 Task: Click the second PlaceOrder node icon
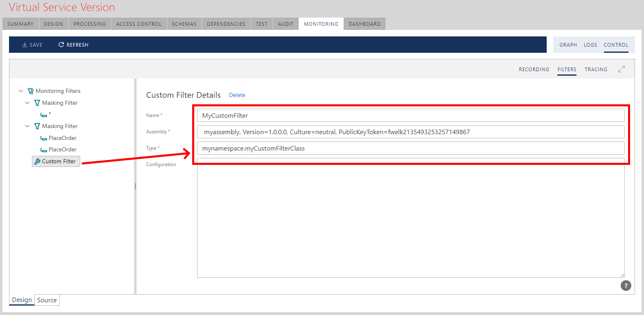[x=44, y=150]
